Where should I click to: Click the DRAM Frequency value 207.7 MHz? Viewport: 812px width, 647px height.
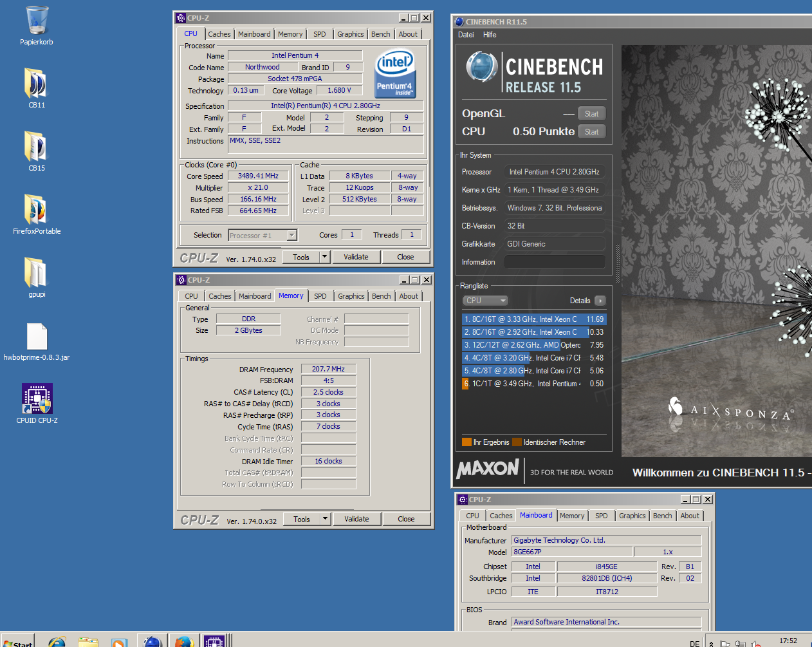point(328,369)
